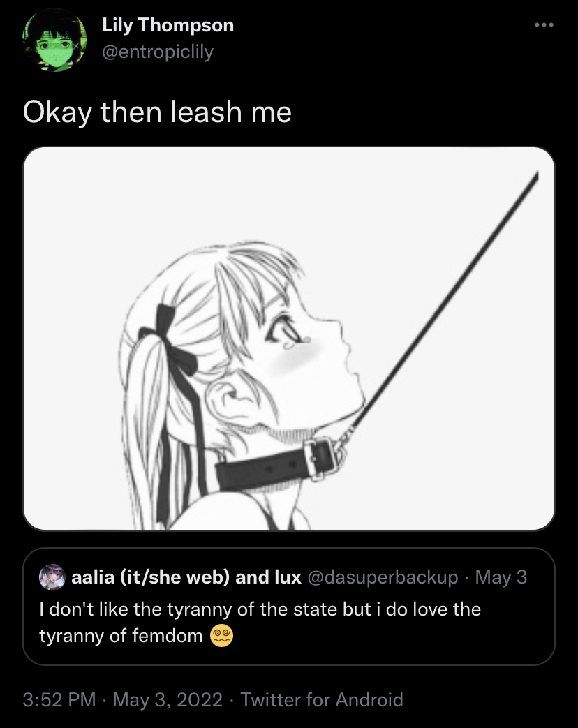This screenshot has height=728, width=578.
Task: Click the leash line in the illustration
Action: click(x=445, y=297)
